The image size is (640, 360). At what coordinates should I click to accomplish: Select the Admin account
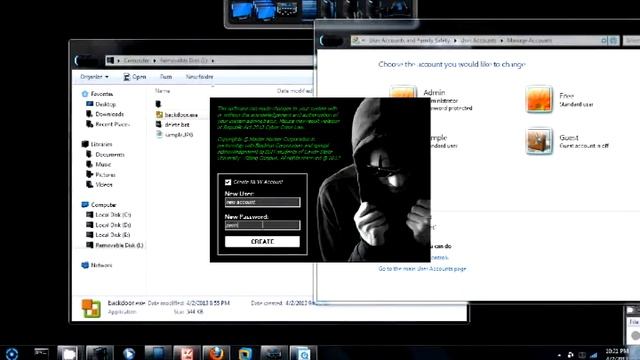(x=431, y=99)
